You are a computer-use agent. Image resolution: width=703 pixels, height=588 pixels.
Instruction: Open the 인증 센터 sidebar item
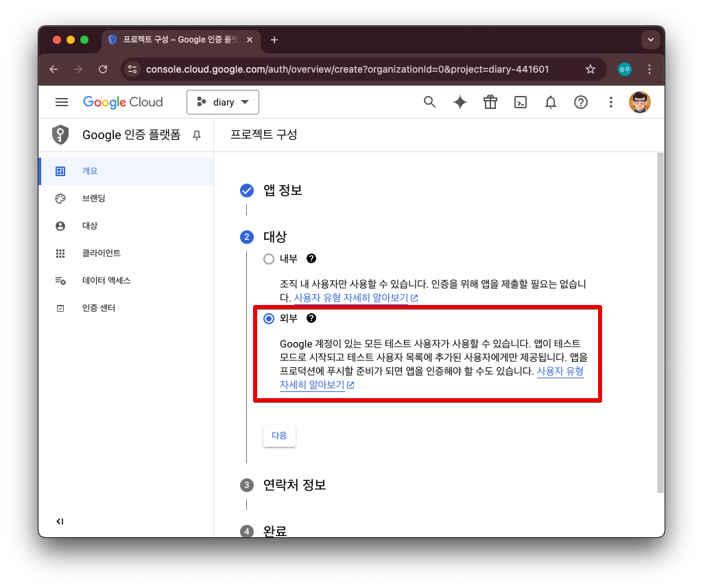[126, 308]
